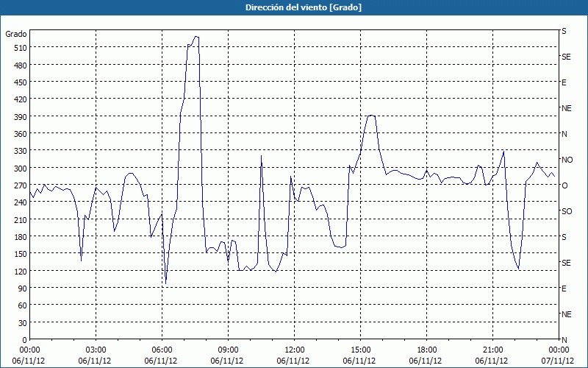The width and height of the screenshot is (588, 368).
Task: Click the 120 value on the left axis
Action: (21, 271)
